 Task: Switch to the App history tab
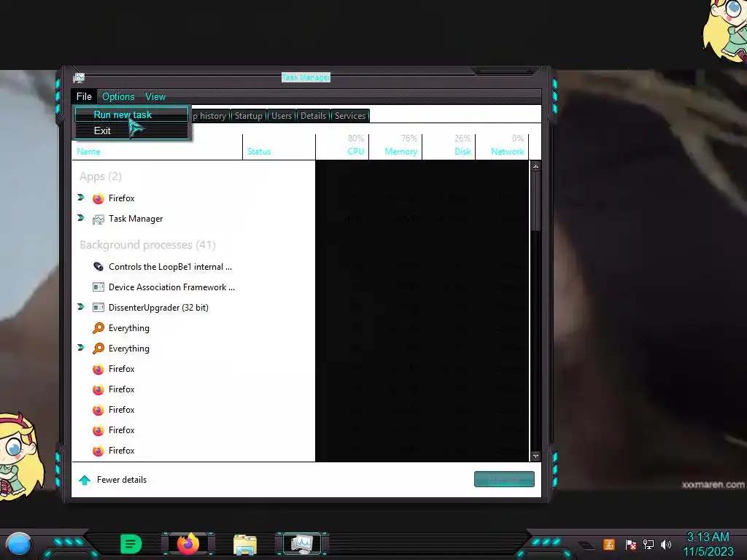coord(209,116)
